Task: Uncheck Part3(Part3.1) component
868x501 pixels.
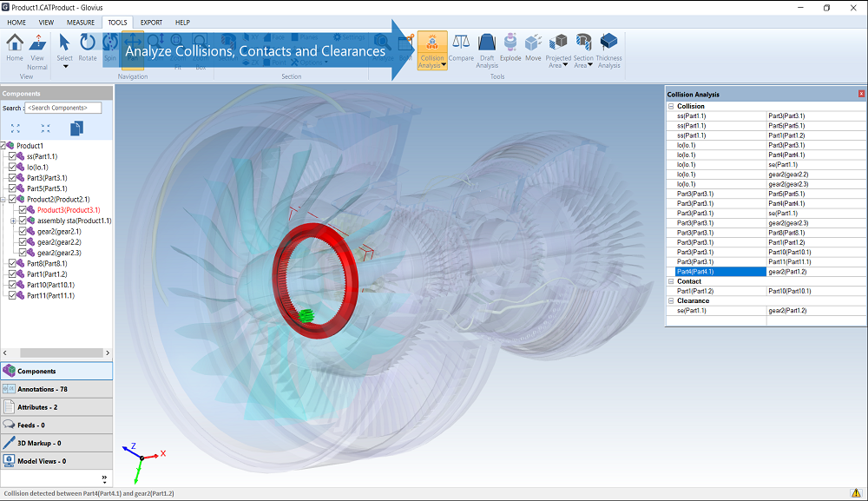Action: 12,178
